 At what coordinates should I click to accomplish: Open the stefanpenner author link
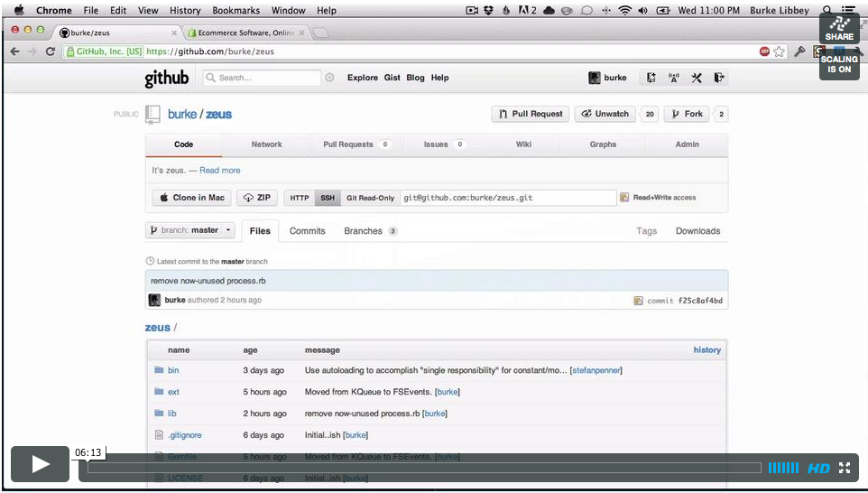[596, 370]
